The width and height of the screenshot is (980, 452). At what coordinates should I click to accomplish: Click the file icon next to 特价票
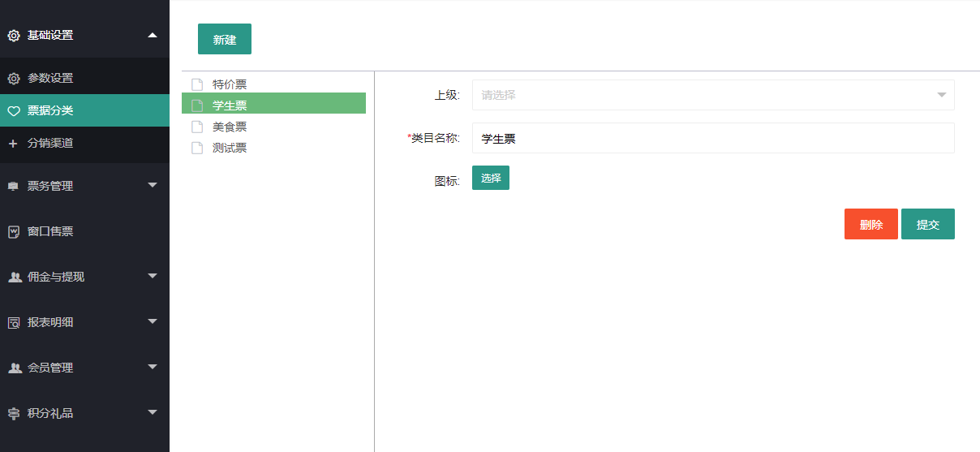pyautogui.click(x=196, y=84)
